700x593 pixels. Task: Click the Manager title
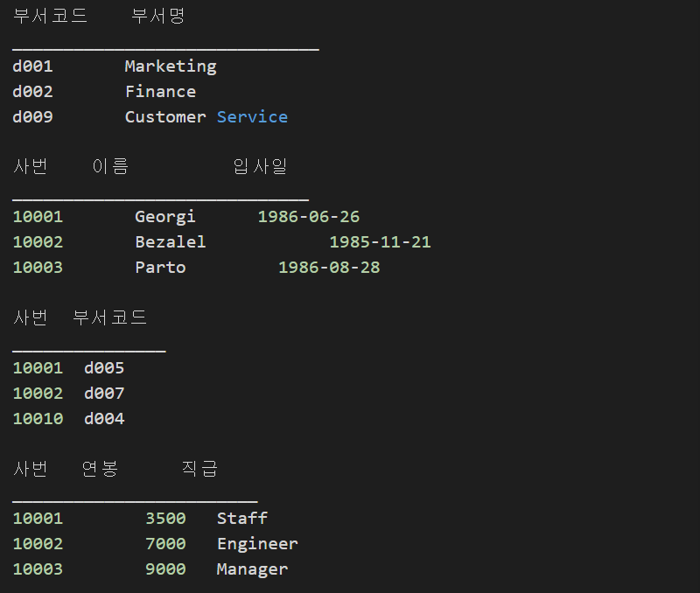coord(252,569)
